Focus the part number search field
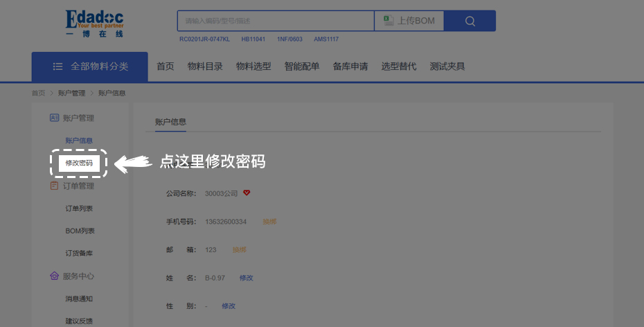Viewport: 644px width, 327px height. click(276, 21)
